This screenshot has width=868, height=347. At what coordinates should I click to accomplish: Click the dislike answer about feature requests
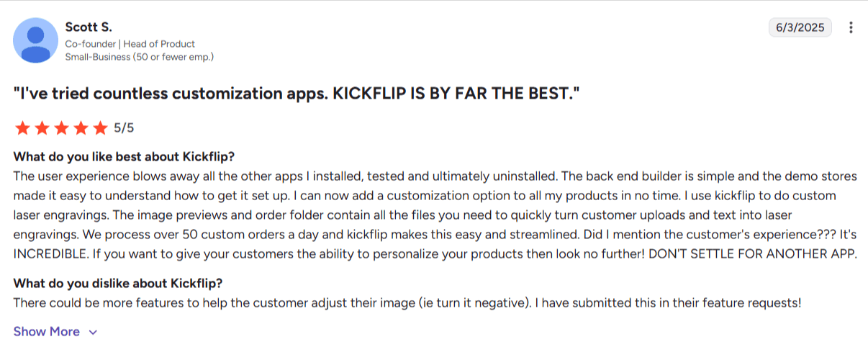(407, 303)
